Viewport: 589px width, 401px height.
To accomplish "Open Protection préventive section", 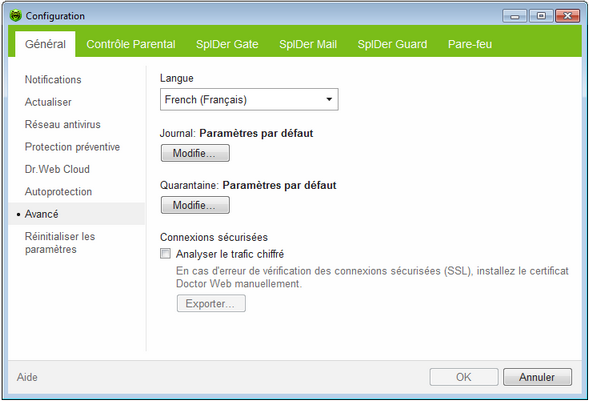I will pyautogui.click(x=72, y=147).
